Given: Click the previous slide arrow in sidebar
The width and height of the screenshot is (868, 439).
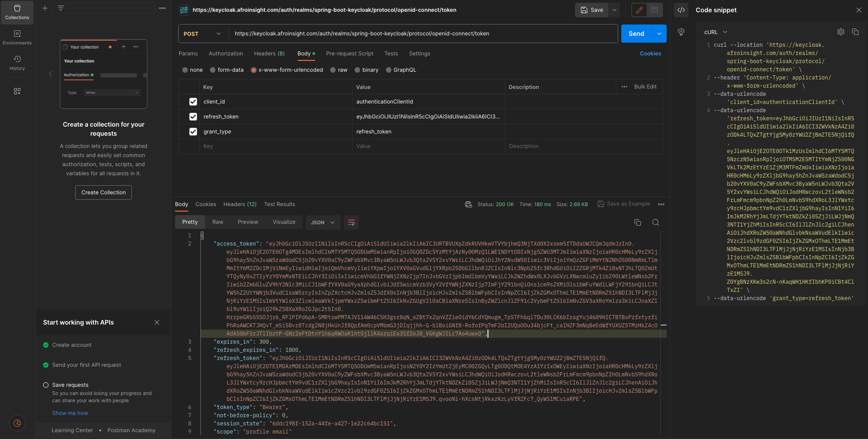Looking at the screenshot, I should click(51, 74).
